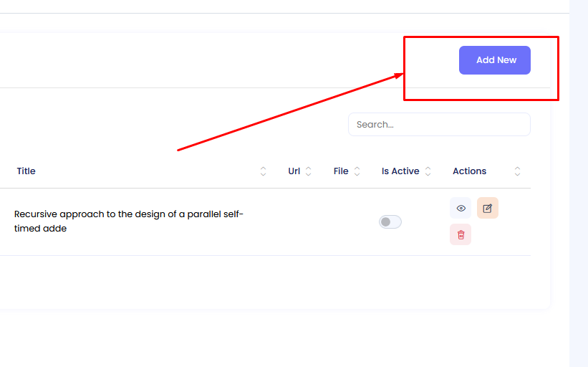
Task: Select the Url column header label
Action: click(294, 171)
